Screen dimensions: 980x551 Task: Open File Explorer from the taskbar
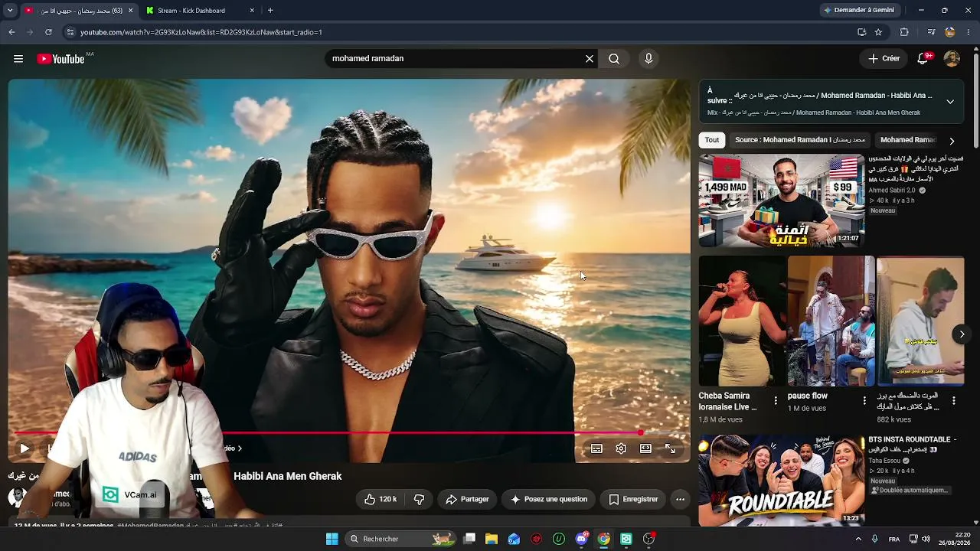[x=492, y=539]
